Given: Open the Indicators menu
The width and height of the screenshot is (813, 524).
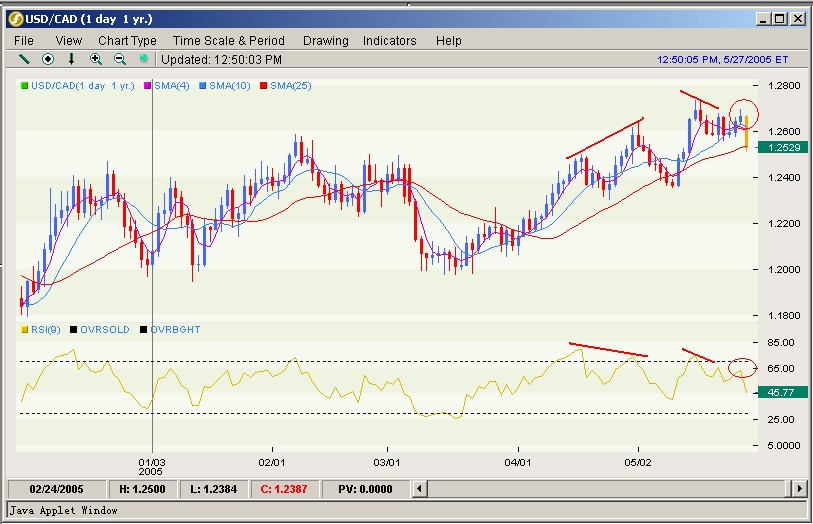Looking at the screenshot, I should click(x=389, y=40).
